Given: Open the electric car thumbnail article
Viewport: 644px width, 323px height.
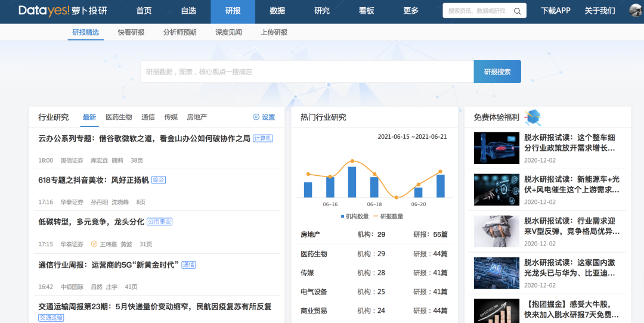Looking at the screenshot, I should (496, 148).
